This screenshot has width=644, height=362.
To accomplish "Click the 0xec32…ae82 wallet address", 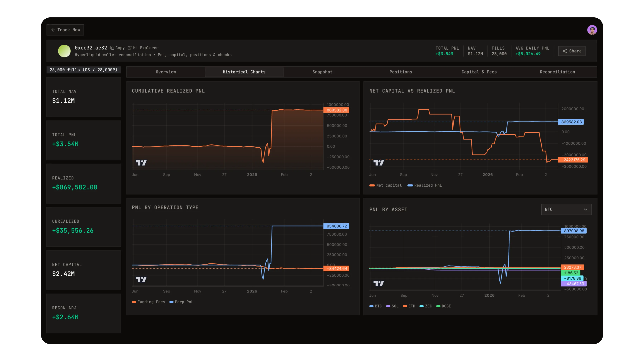I will tap(91, 48).
